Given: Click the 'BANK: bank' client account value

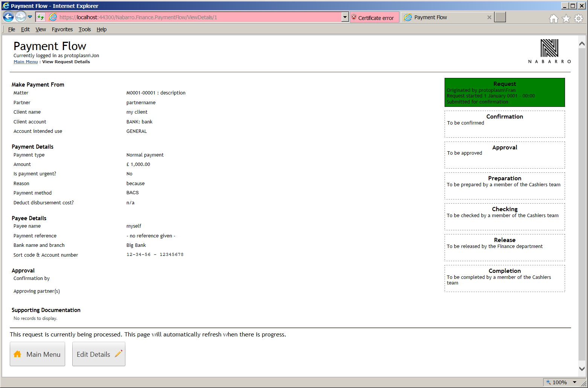Looking at the screenshot, I should click(x=139, y=122).
